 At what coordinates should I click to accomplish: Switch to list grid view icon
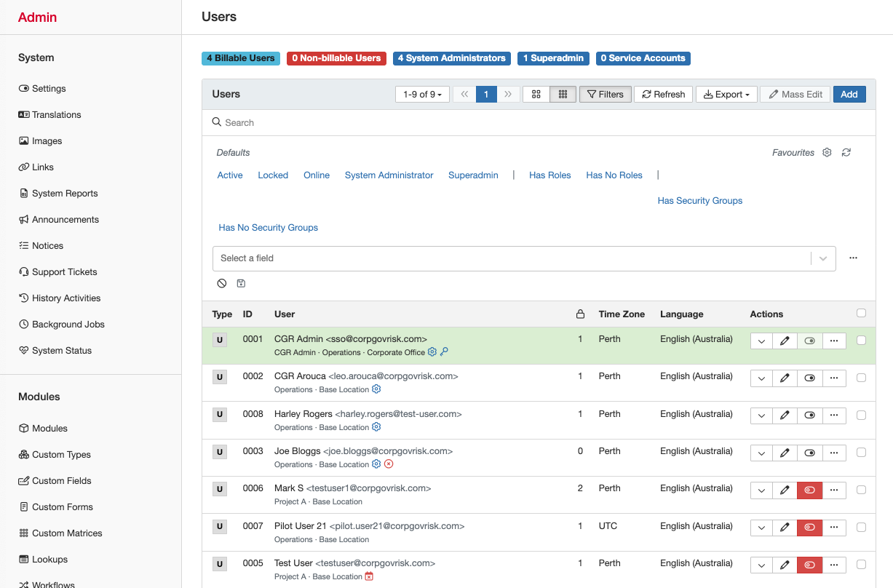point(536,95)
